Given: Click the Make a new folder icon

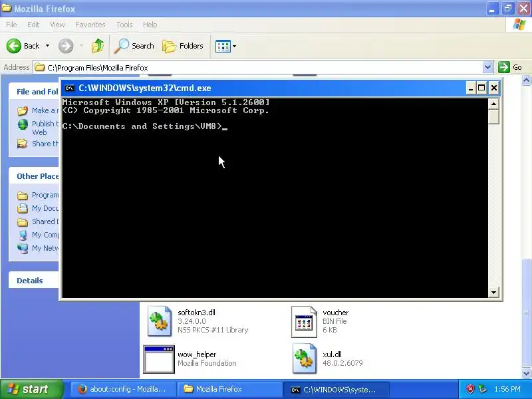Looking at the screenshot, I should [23, 110].
